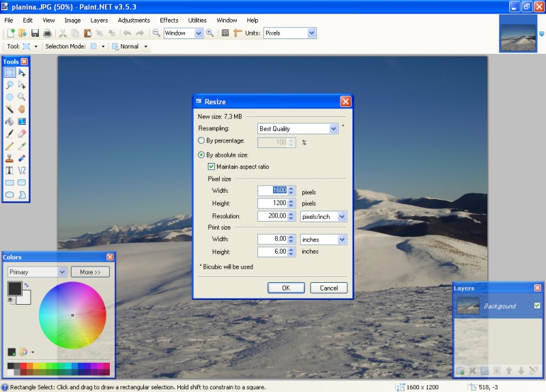Select the Pencil tool
546x392 pixels.
pyautogui.click(x=10, y=146)
